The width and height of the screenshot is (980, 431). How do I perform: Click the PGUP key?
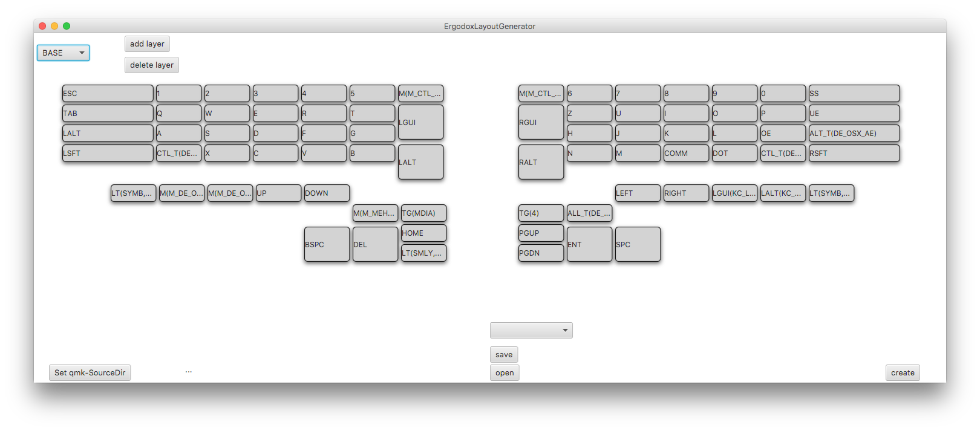[x=541, y=233]
